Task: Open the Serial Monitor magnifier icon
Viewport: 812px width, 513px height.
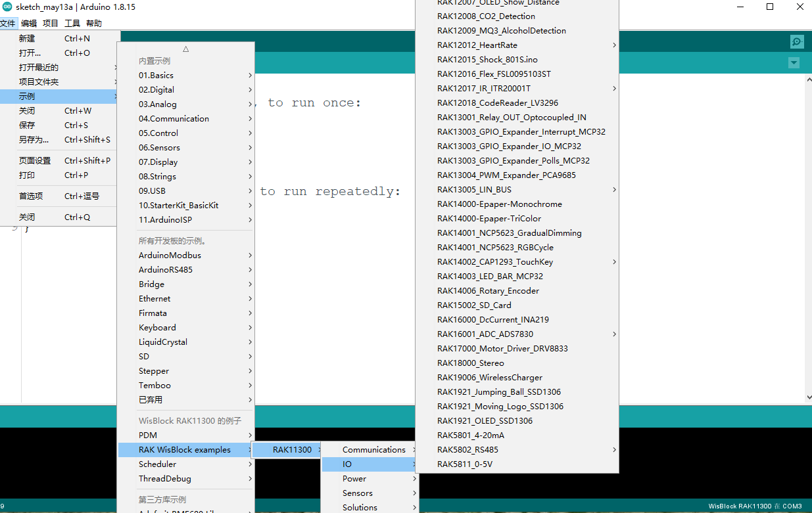Action: coord(796,41)
